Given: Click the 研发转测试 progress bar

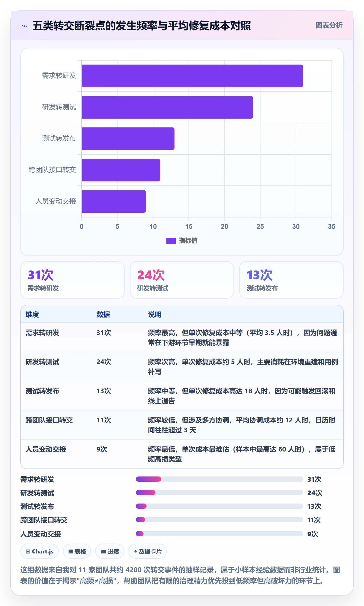Looking at the screenshot, I should point(219,493).
